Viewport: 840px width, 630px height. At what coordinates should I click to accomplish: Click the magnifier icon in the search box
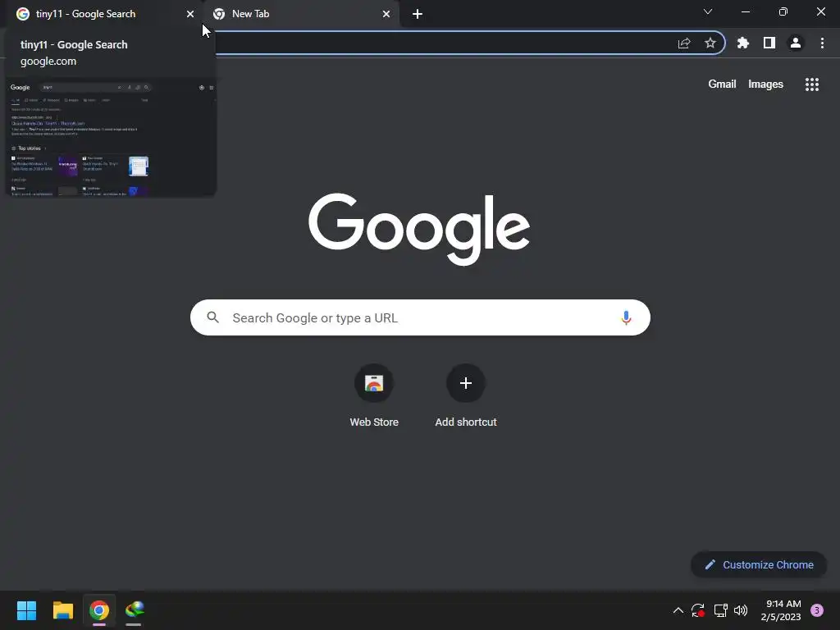213,317
